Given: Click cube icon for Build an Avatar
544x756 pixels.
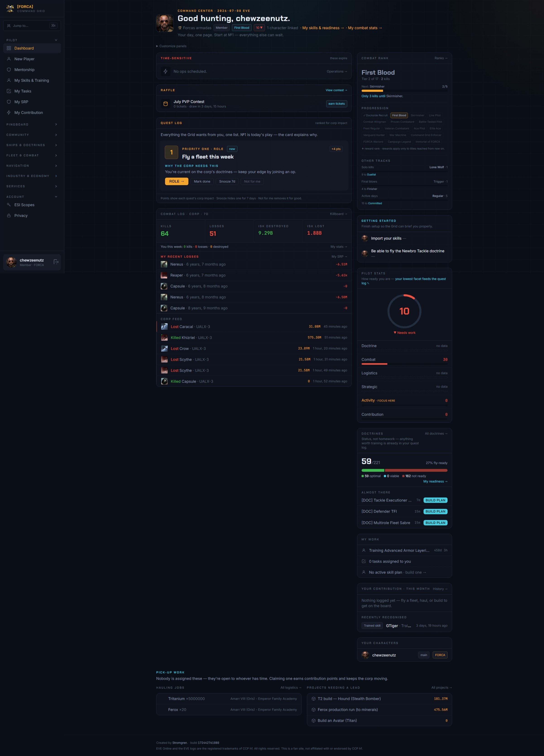Looking at the screenshot, I should 314,721.
